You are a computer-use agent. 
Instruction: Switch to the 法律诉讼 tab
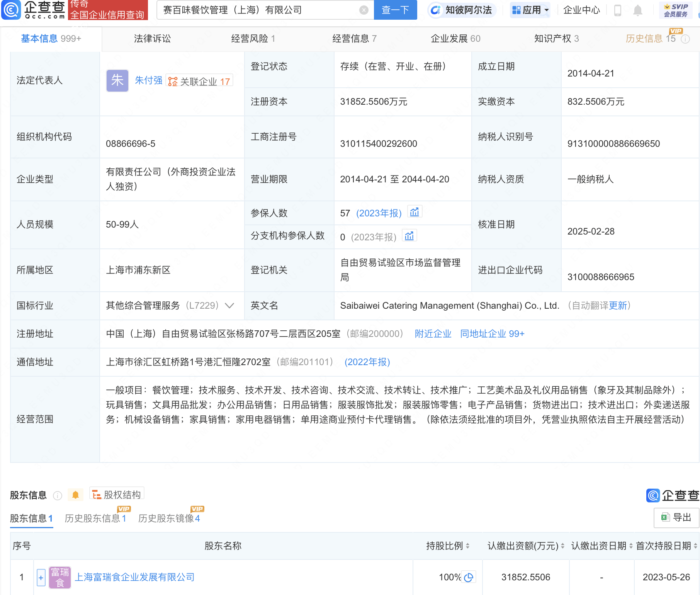[152, 39]
